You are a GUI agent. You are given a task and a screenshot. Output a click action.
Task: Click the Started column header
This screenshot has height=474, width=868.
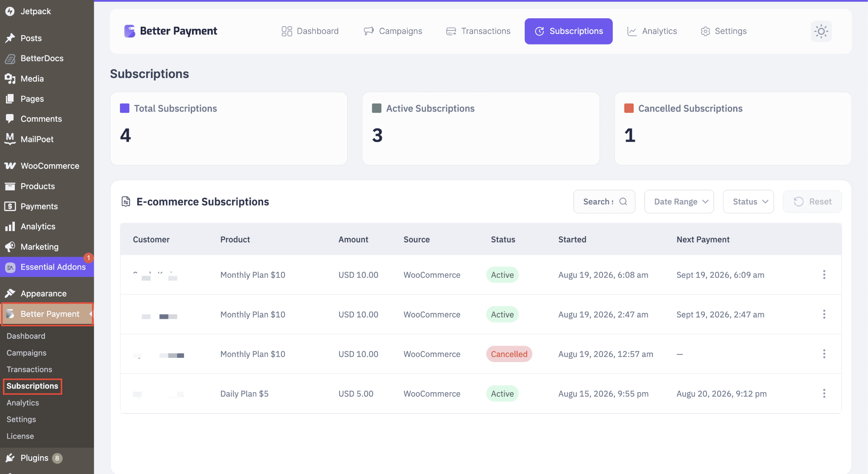coord(572,240)
